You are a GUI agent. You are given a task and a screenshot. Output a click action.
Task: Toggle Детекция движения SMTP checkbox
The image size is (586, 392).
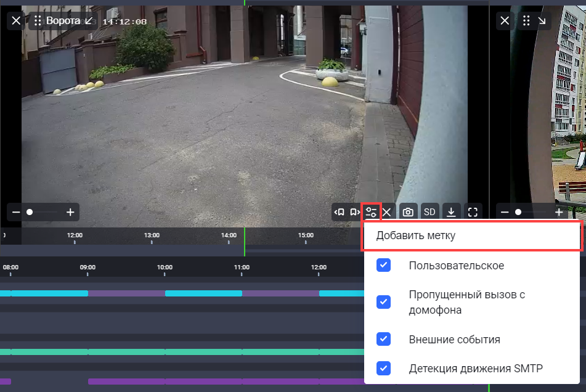click(x=383, y=369)
